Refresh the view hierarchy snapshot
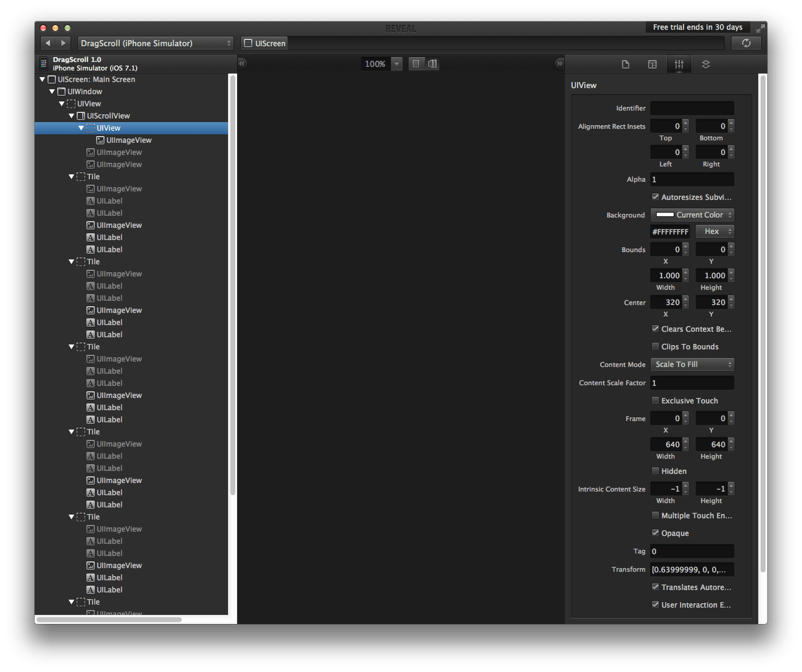The width and height of the screenshot is (802, 672). point(746,43)
